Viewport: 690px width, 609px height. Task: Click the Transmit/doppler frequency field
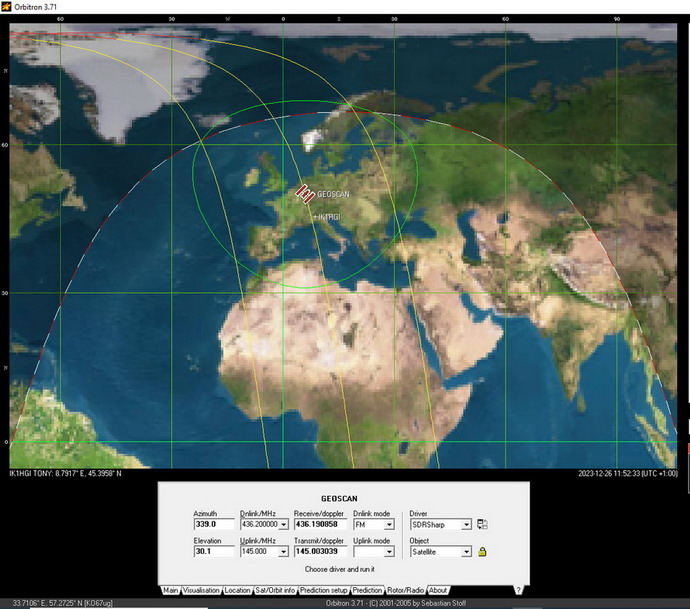pyautogui.click(x=320, y=552)
